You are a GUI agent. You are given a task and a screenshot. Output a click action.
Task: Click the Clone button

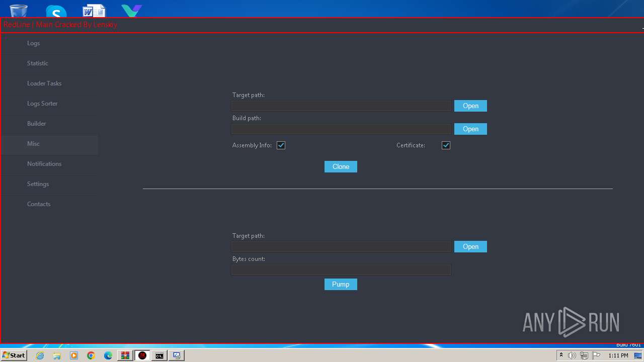pyautogui.click(x=341, y=166)
